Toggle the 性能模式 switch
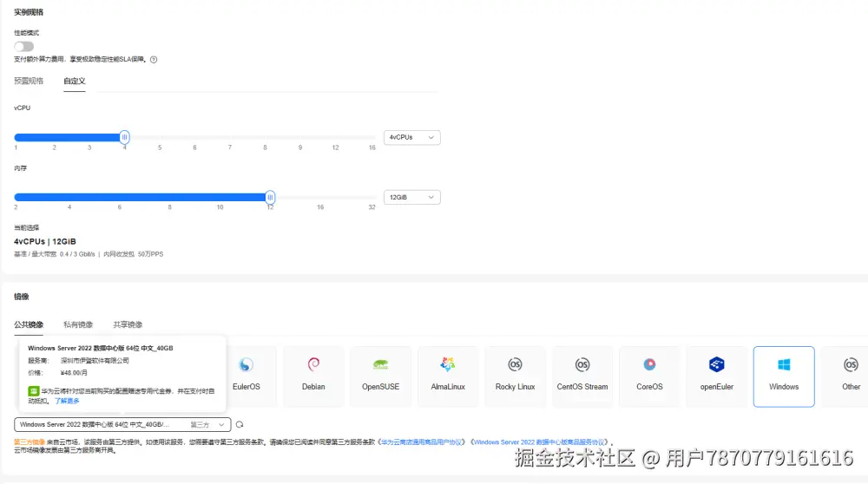Screen dimensions: 868x484 [23, 47]
